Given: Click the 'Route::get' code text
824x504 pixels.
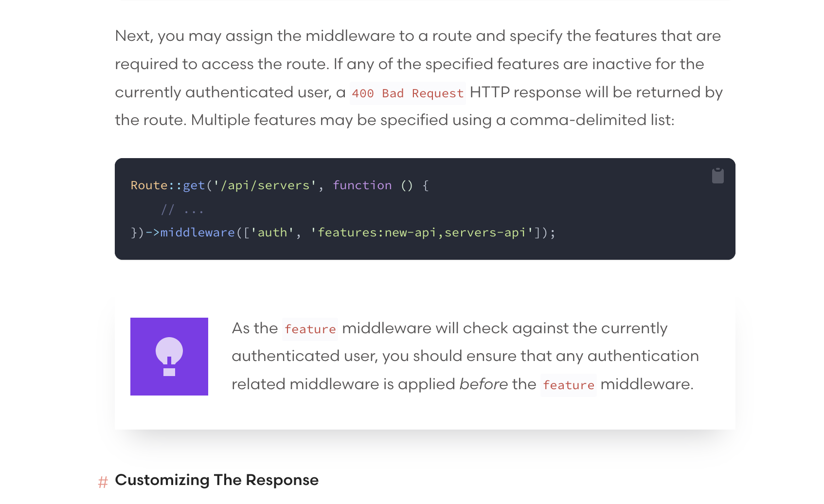Looking at the screenshot, I should pyautogui.click(x=168, y=185).
